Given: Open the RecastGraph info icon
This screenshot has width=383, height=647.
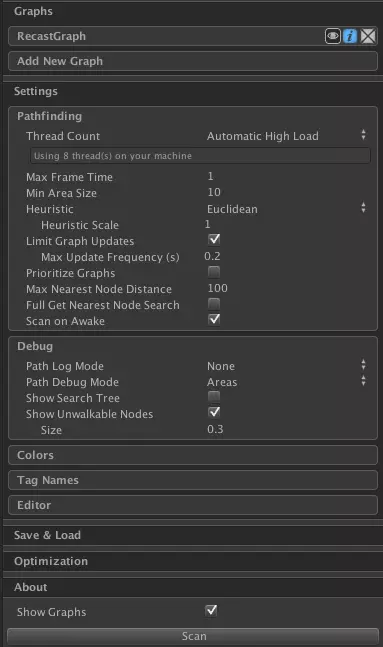Looking at the screenshot, I should pyautogui.click(x=350, y=36).
